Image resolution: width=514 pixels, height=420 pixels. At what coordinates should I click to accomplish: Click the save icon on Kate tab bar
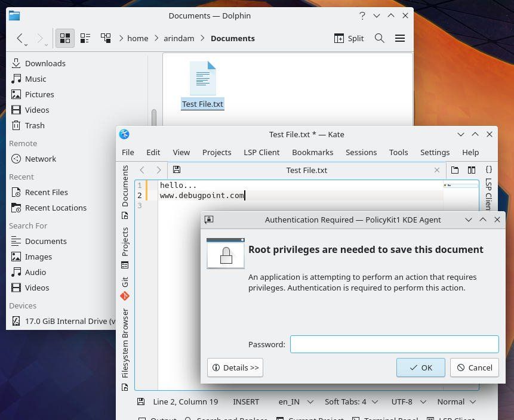177,170
